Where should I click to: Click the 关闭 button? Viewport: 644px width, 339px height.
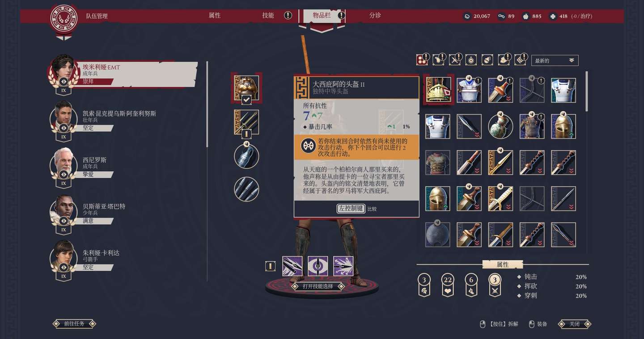click(574, 324)
